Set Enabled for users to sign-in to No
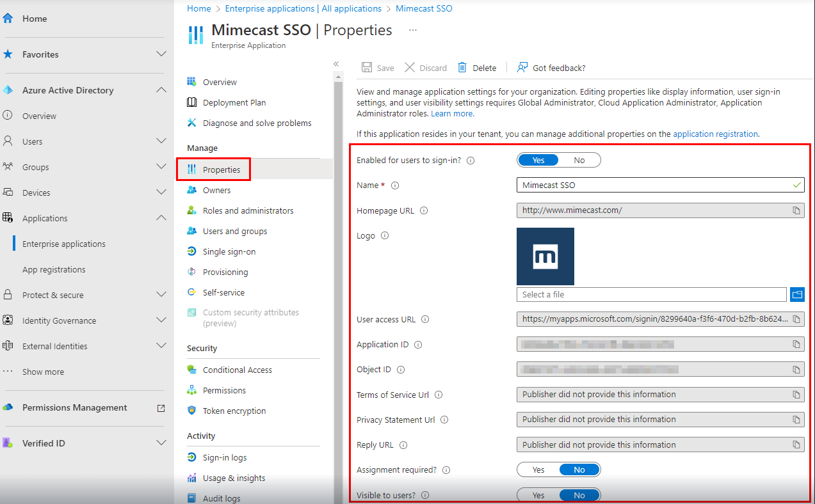Image resolution: width=815 pixels, height=504 pixels. click(579, 160)
